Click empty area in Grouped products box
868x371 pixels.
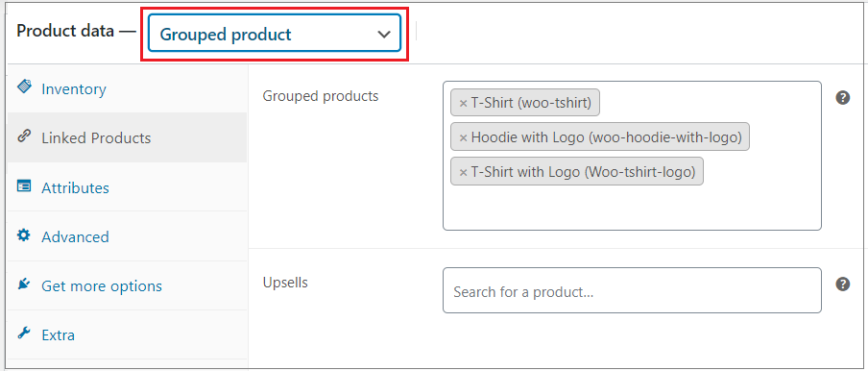pos(632,208)
